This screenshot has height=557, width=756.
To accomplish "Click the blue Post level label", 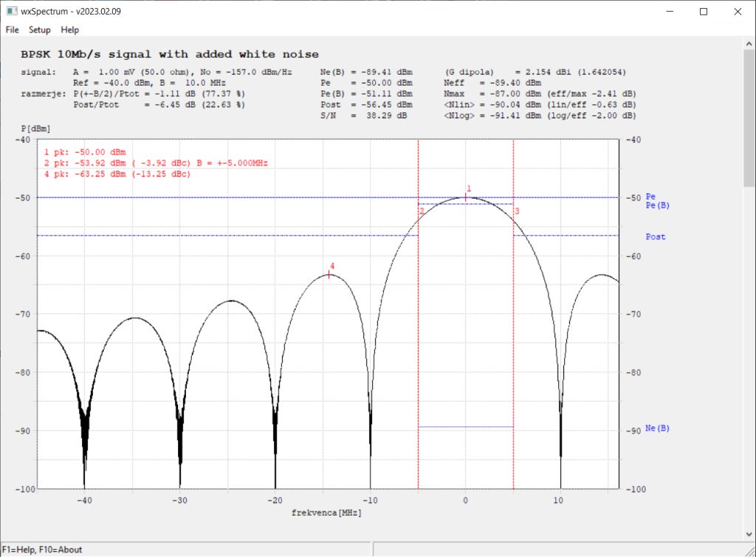I will coord(656,237).
